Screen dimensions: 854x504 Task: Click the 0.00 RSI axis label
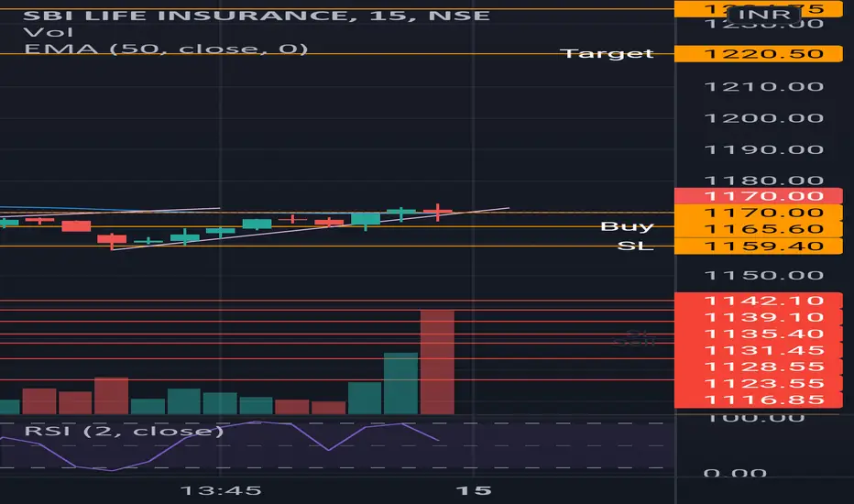pyautogui.click(x=735, y=473)
